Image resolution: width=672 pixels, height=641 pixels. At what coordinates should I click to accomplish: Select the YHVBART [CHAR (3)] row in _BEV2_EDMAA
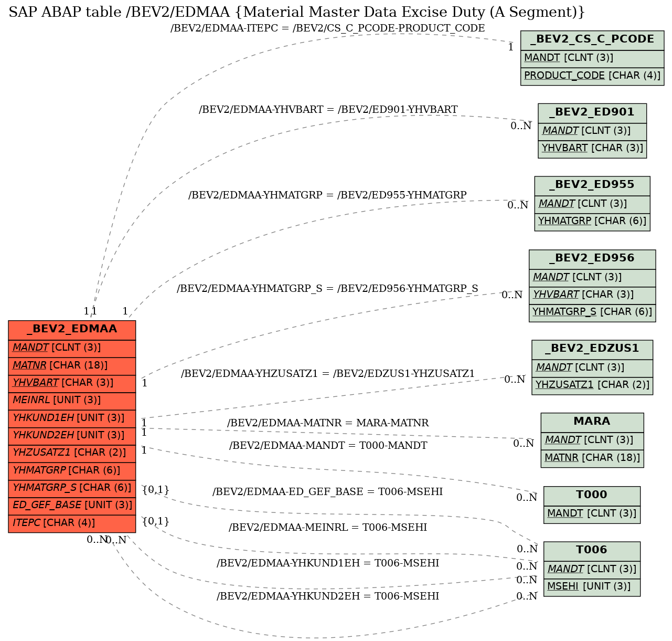coord(72,383)
